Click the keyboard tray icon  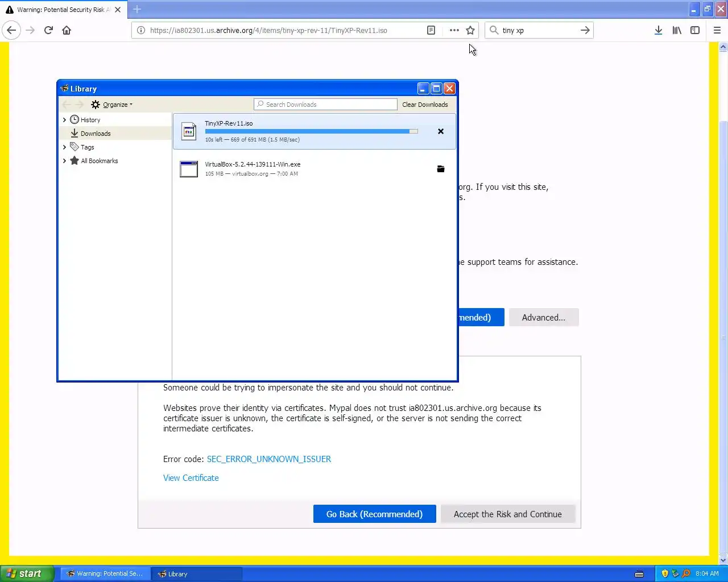(639, 573)
